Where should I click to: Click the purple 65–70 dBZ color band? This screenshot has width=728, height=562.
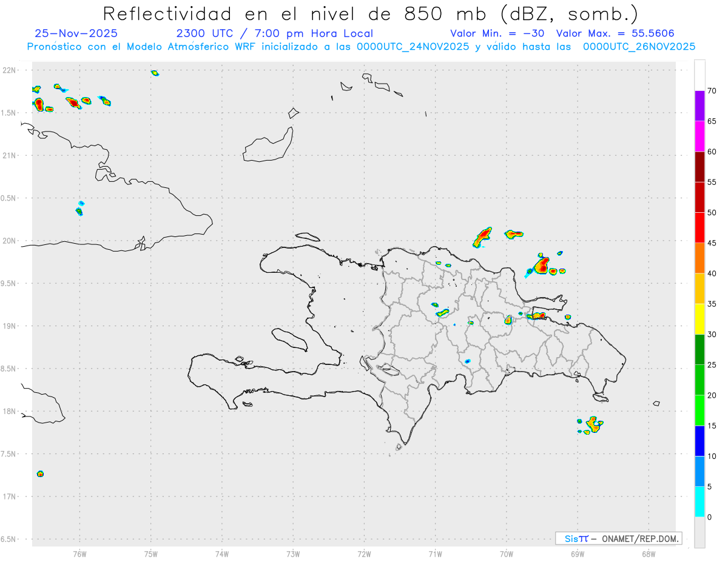[x=699, y=106]
